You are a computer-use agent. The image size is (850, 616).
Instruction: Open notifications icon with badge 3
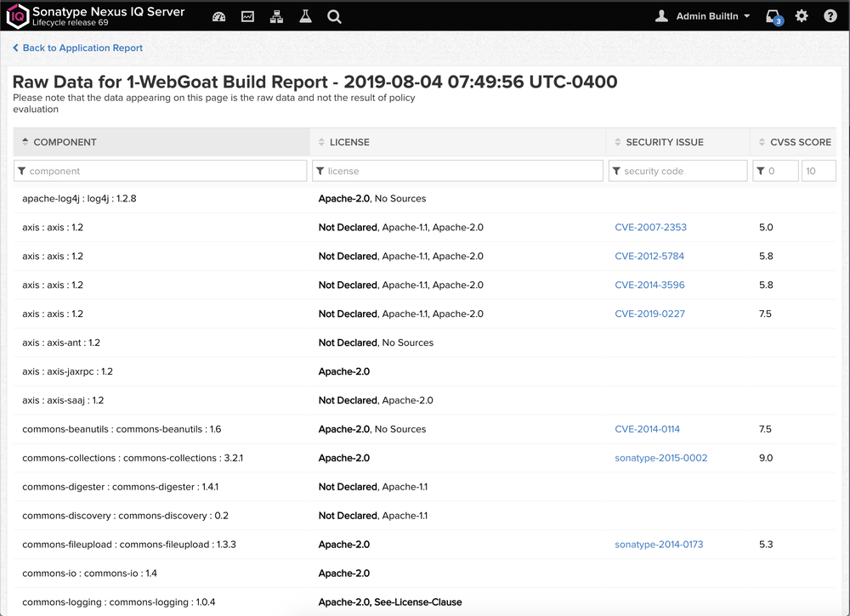(774, 17)
